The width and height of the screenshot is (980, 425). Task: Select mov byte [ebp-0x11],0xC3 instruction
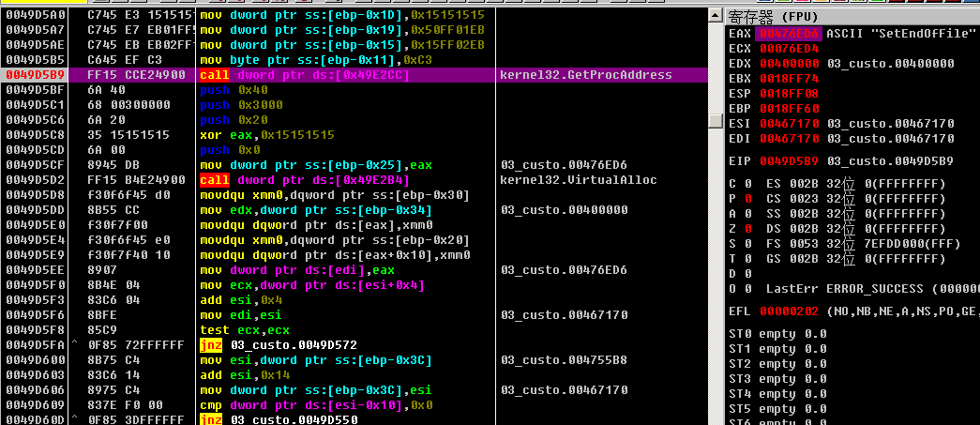click(316, 59)
